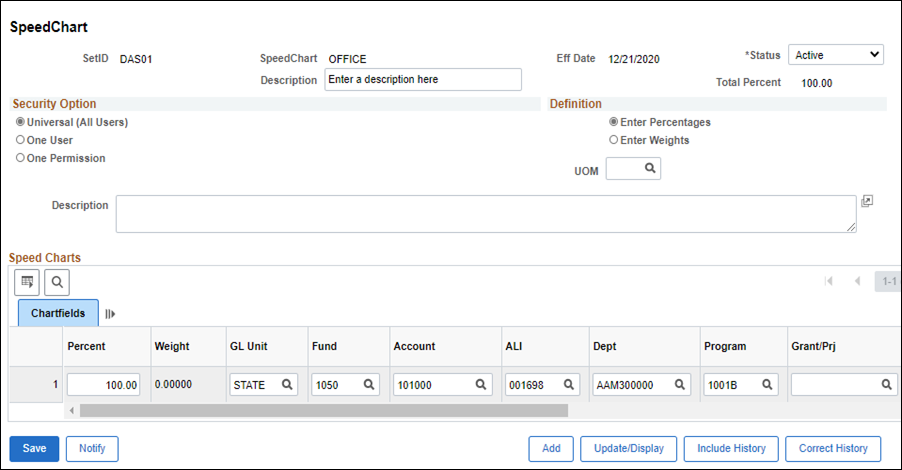
Task: Pop out the long Description editor icon
Action: pyautogui.click(x=867, y=201)
